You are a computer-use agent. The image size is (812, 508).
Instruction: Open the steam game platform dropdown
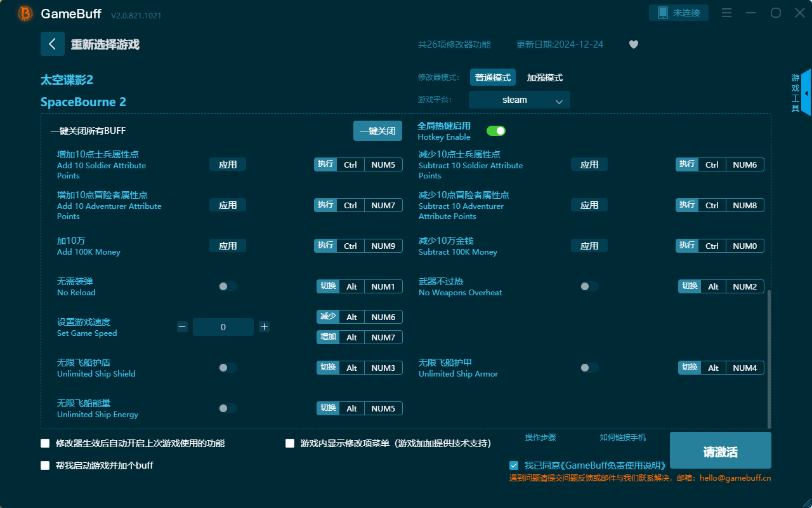pyautogui.click(x=519, y=100)
